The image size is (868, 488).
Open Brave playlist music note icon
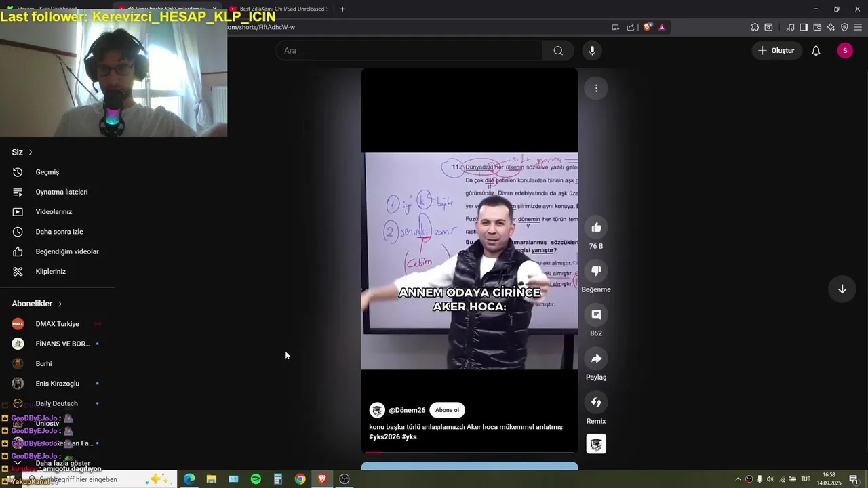[790, 27]
